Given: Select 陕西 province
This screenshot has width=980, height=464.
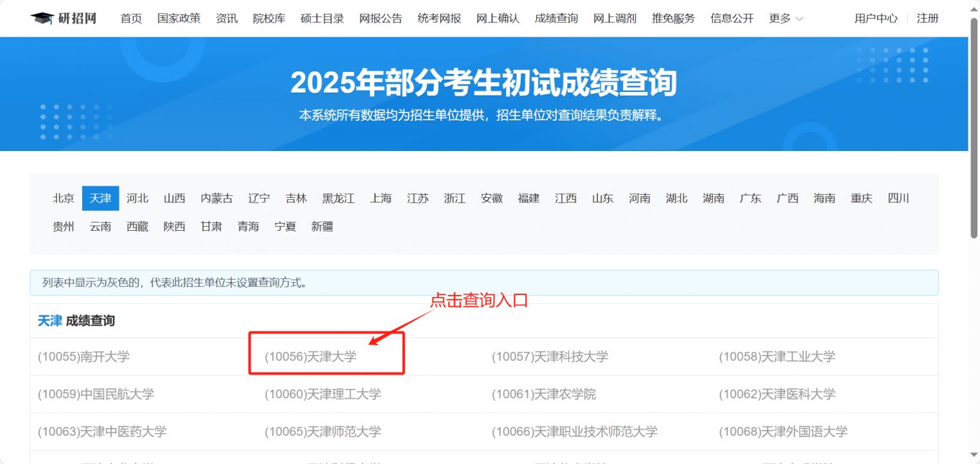Looking at the screenshot, I should pyautogui.click(x=175, y=227).
